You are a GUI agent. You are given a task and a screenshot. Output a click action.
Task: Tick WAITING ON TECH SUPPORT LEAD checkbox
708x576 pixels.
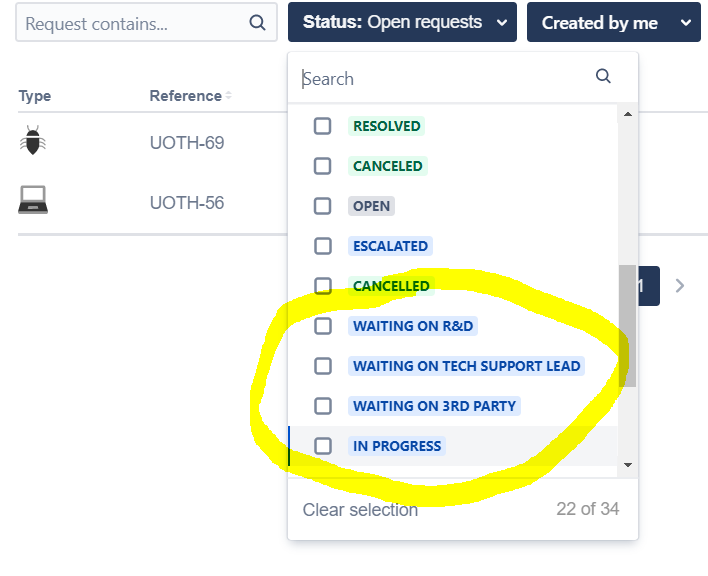click(322, 366)
